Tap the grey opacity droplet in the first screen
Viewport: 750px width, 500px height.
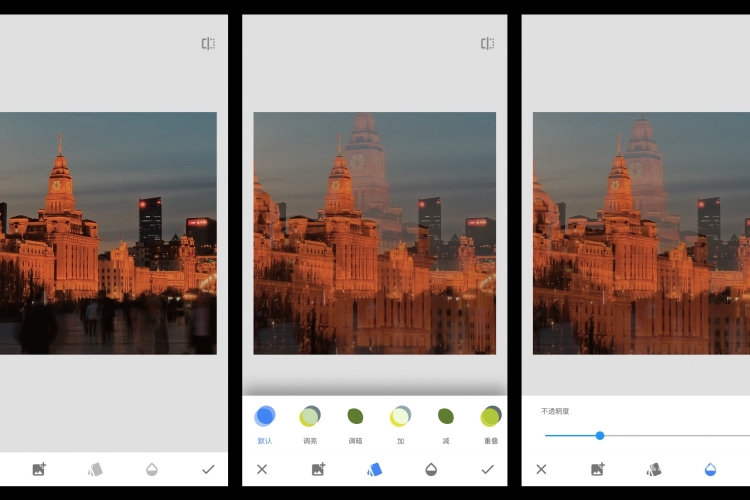coord(152,469)
